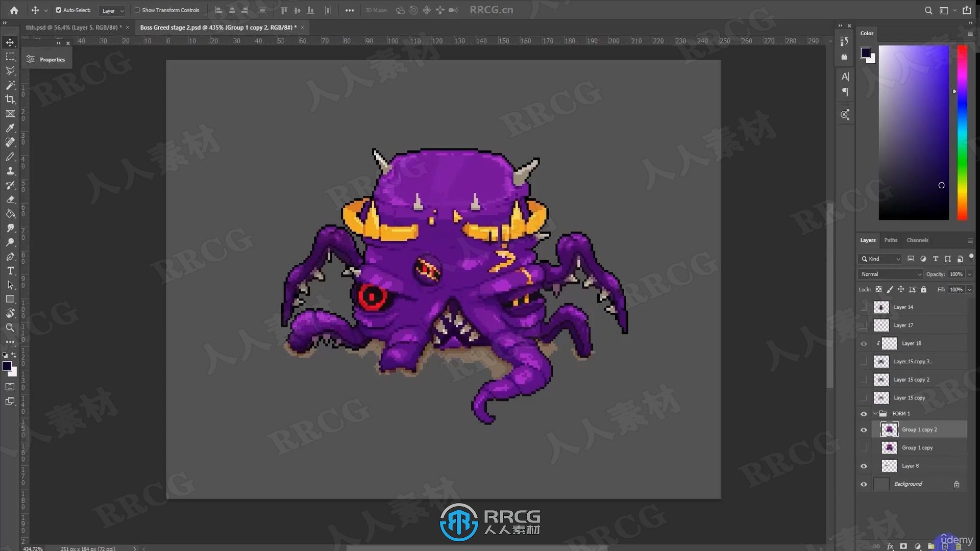The image size is (980, 551).
Task: Click the Lock all icon
Action: (x=923, y=289)
